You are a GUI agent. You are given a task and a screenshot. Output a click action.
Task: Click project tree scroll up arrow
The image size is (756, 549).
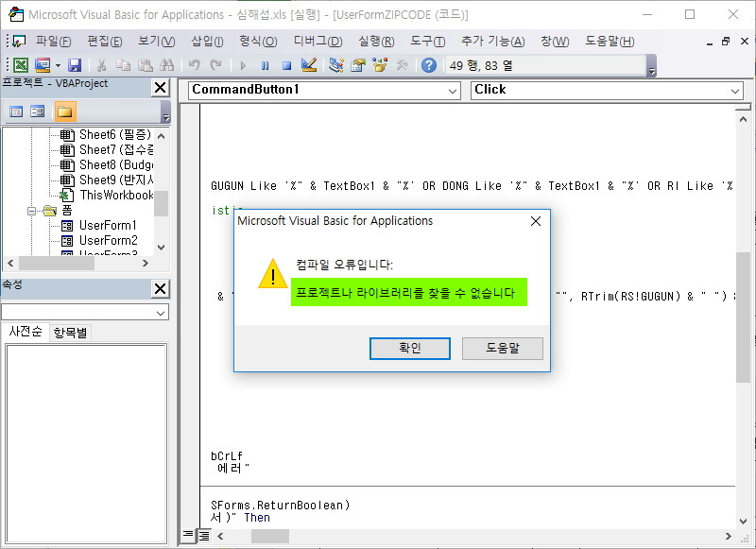pyautogui.click(x=162, y=136)
